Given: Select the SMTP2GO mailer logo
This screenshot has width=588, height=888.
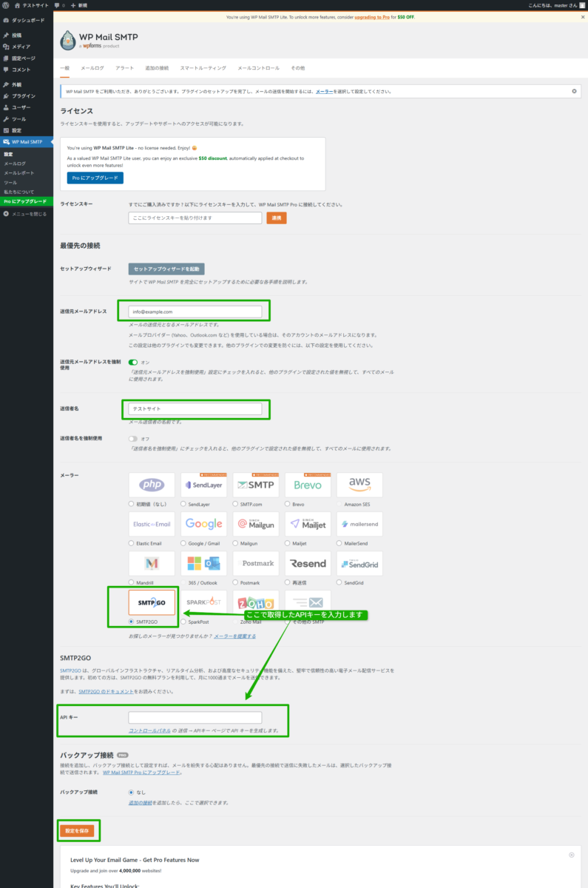Looking at the screenshot, I should point(152,602).
